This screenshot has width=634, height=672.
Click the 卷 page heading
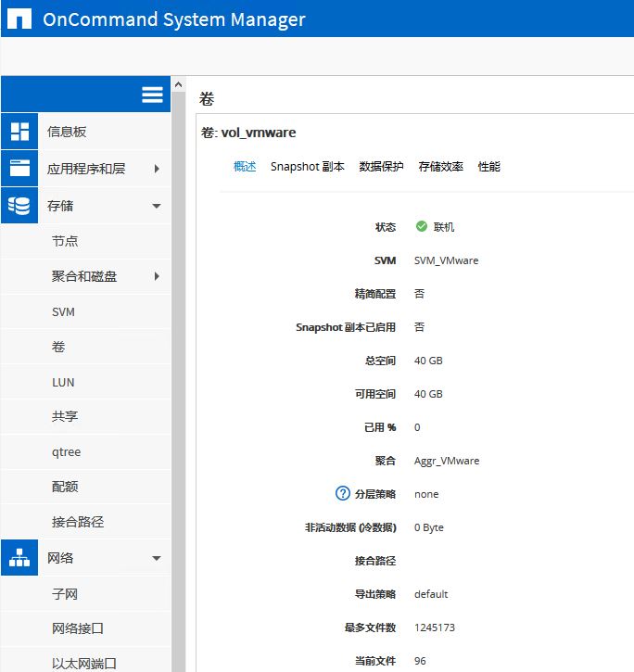[x=207, y=98]
